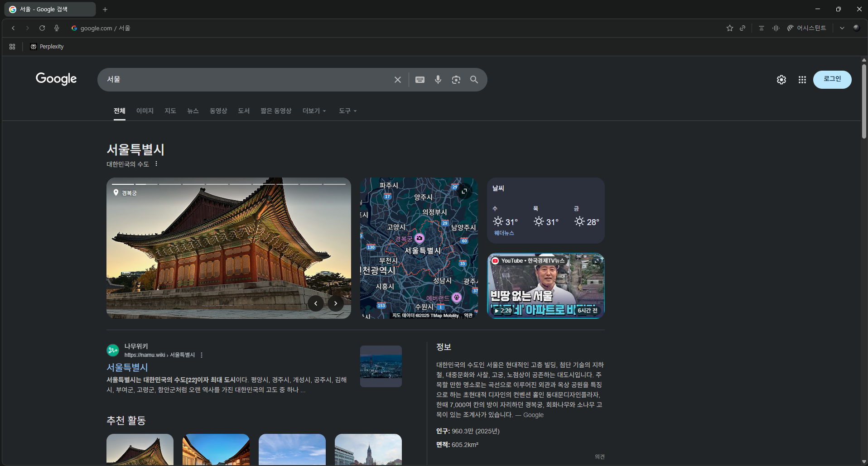The height and width of the screenshot is (466, 868).
Task: Expand the 도구 tools dropdown
Action: point(348,111)
